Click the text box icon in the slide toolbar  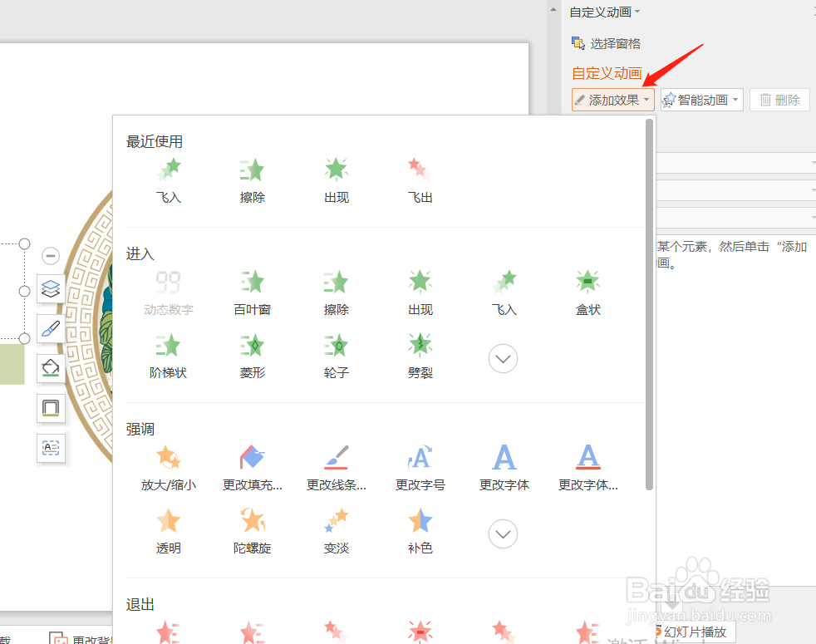click(50, 448)
